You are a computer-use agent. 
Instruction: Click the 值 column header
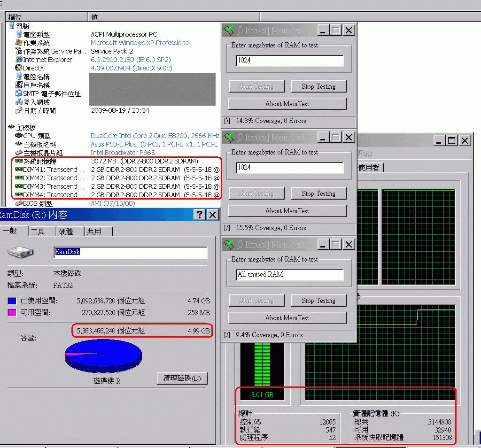coord(174,17)
